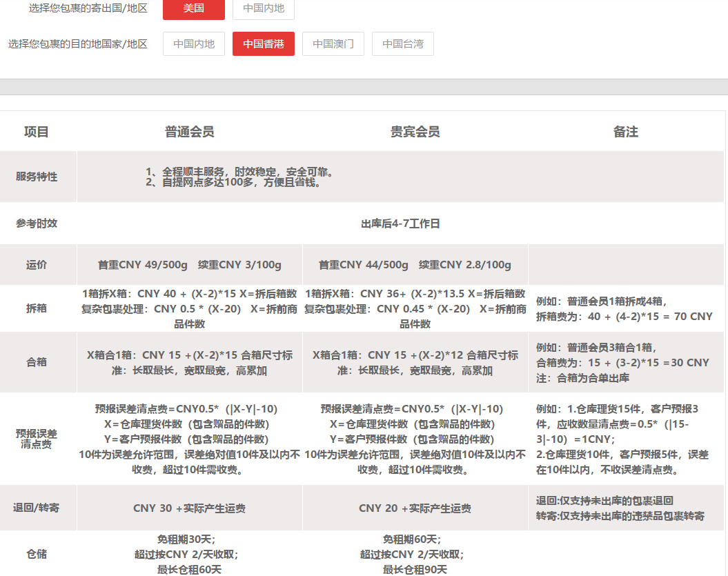Select 中国香港 as the destination
The image size is (728, 576).
(264, 43)
